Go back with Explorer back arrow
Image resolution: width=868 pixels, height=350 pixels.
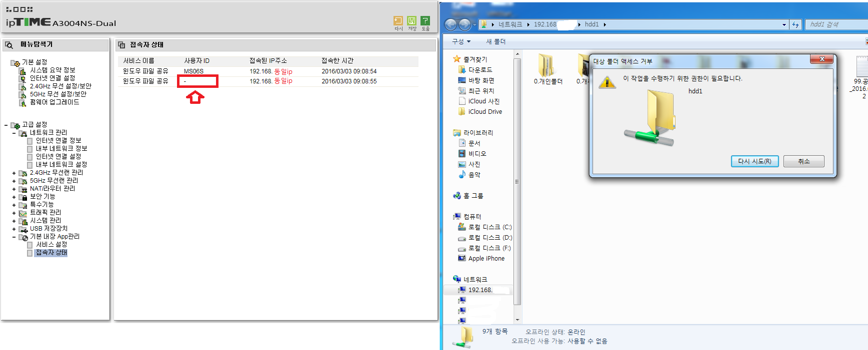(450, 24)
